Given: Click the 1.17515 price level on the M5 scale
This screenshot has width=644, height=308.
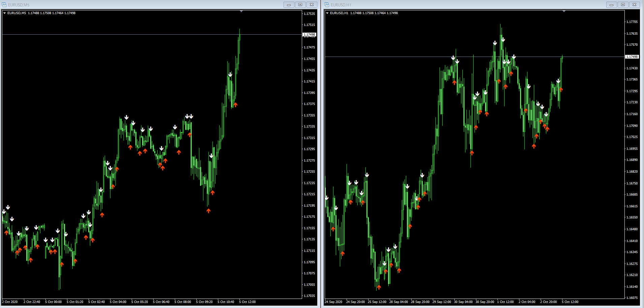Looking at the screenshot, I should pos(310,25).
